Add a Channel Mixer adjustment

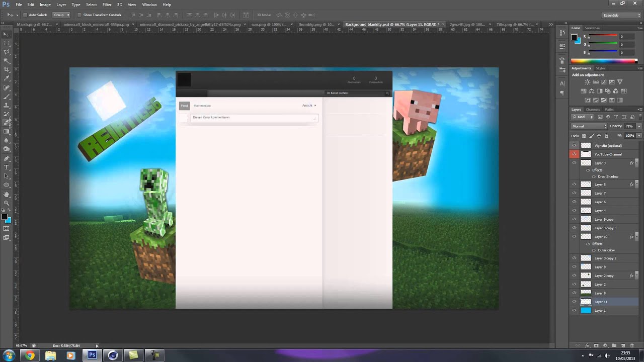click(616, 91)
